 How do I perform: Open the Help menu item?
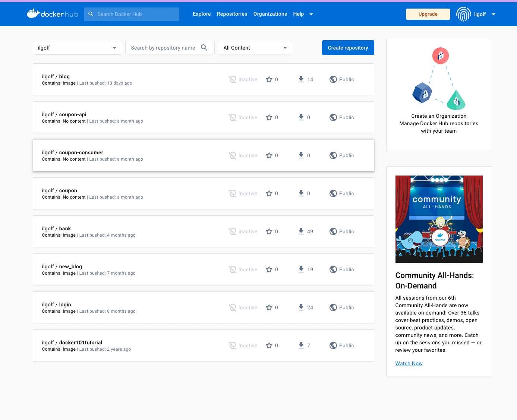pos(299,14)
